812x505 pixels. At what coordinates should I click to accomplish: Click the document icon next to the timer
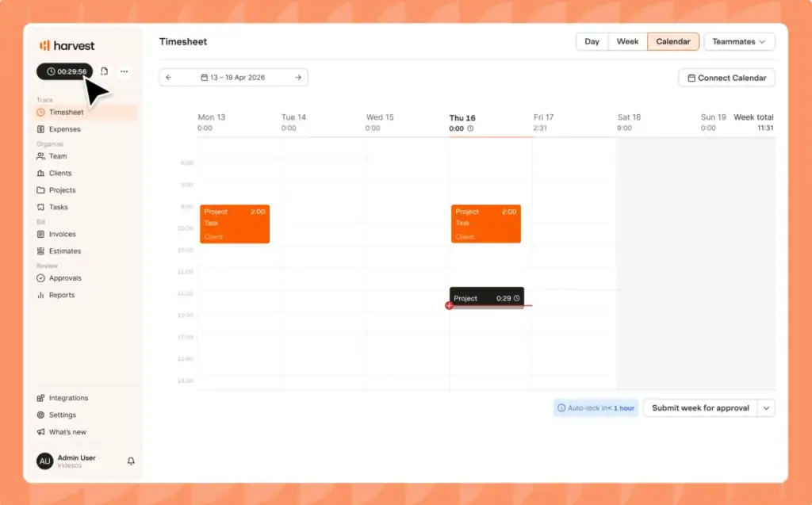click(104, 71)
